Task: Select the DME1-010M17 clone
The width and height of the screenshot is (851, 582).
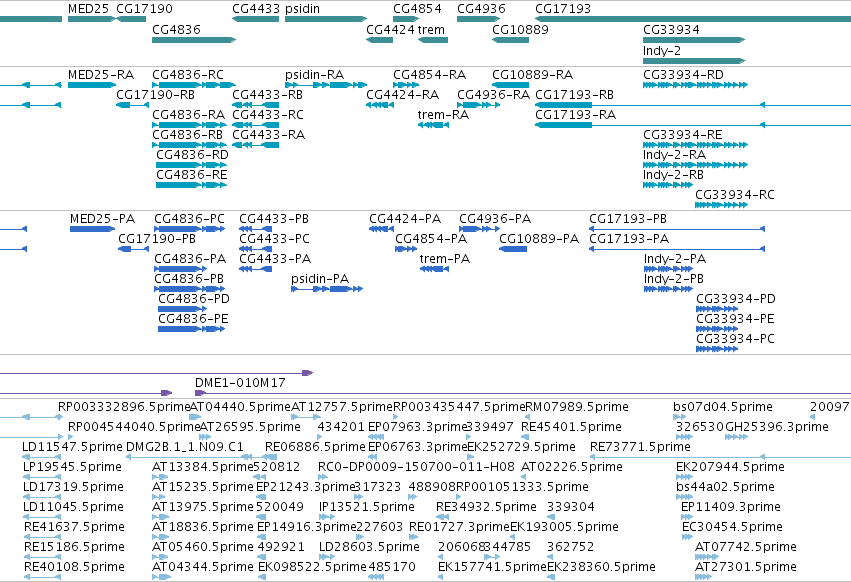Action: tap(240, 383)
